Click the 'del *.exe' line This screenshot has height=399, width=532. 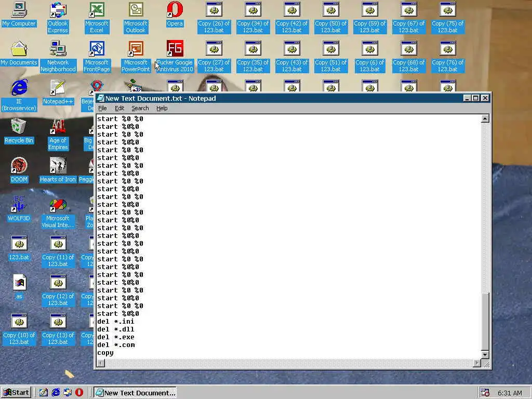(x=116, y=337)
